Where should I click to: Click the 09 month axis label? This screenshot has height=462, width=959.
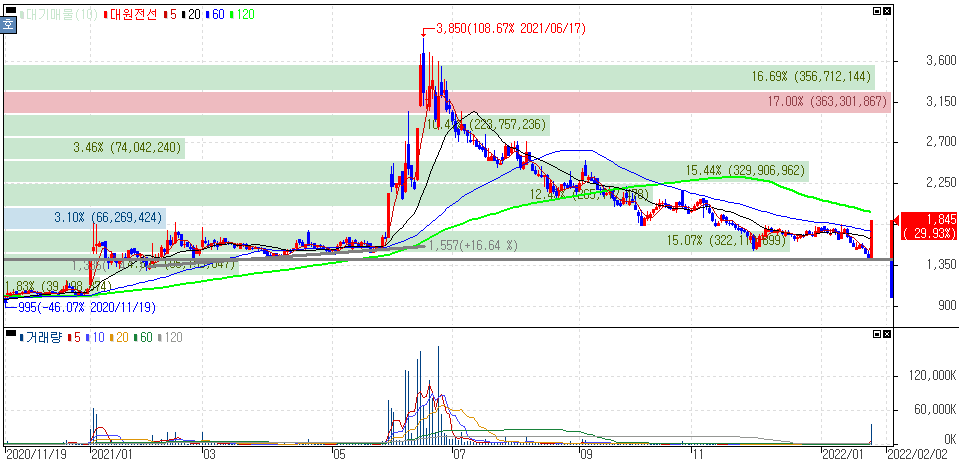(x=587, y=453)
